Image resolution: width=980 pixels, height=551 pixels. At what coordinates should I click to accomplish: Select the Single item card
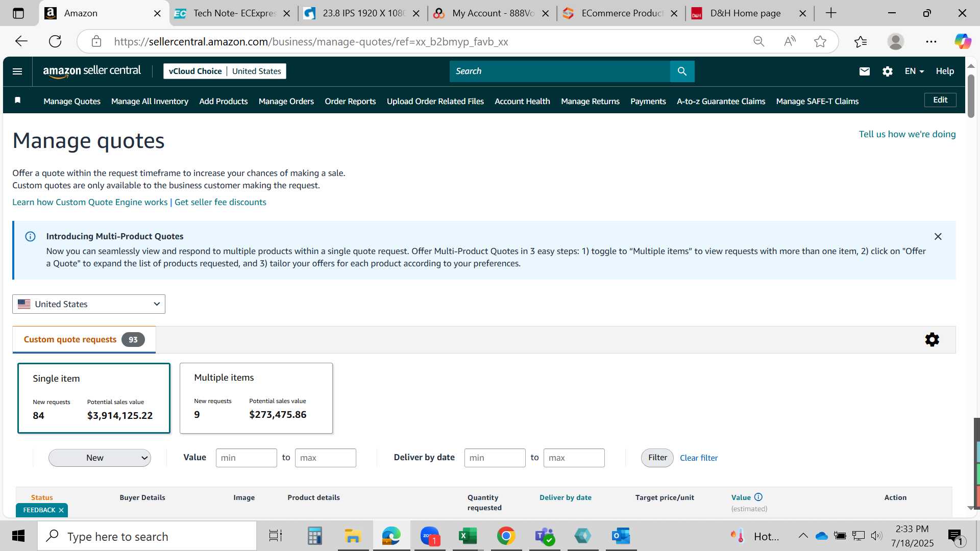coord(94,398)
